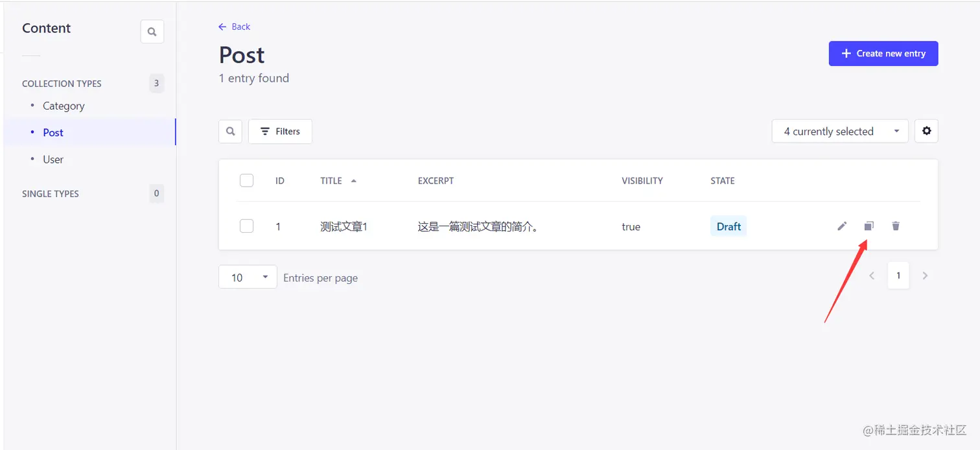Select the checkbox for entry ID 1
This screenshot has width=980, height=450.
point(246,226)
